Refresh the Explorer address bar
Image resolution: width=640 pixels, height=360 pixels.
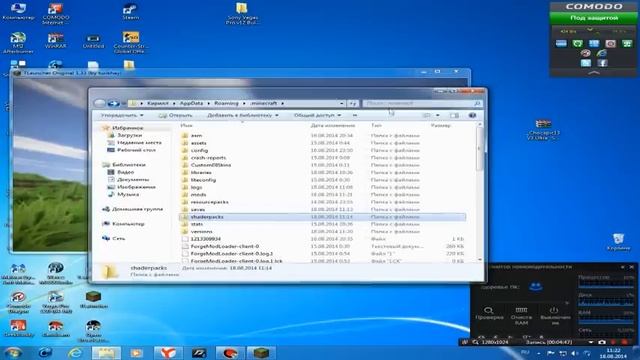coord(353,104)
